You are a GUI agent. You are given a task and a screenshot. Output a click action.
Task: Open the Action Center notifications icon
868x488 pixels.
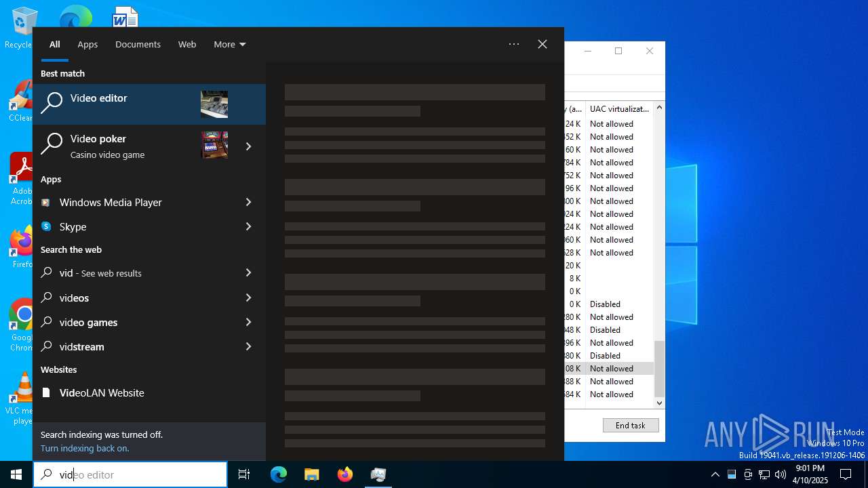846,474
